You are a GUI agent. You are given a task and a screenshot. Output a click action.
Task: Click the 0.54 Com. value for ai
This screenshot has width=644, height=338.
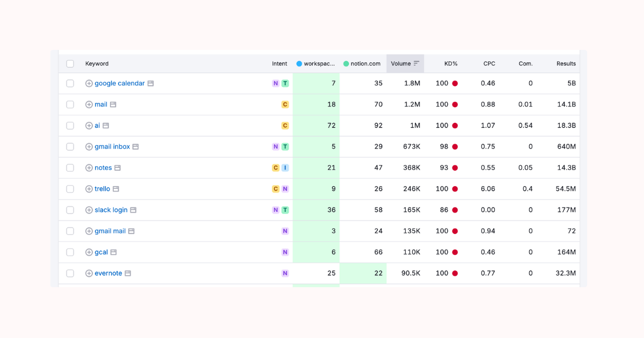(526, 126)
